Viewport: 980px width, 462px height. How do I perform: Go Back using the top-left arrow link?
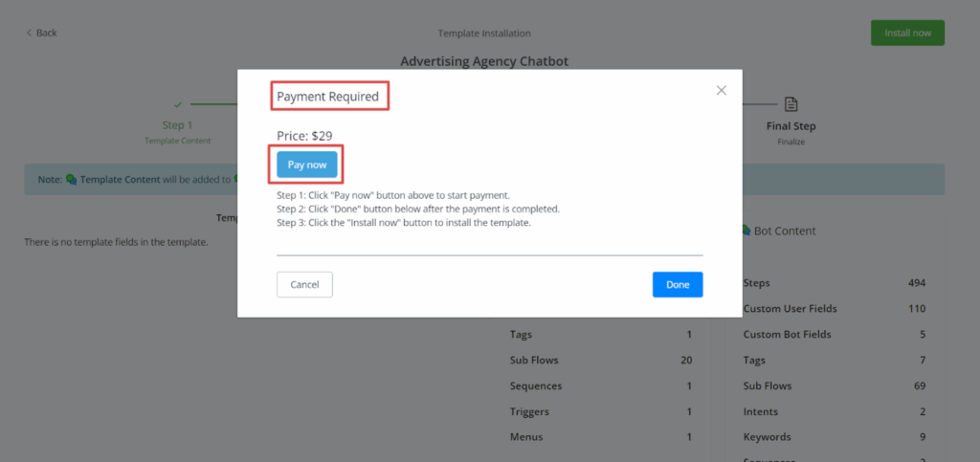[x=41, y=33]
